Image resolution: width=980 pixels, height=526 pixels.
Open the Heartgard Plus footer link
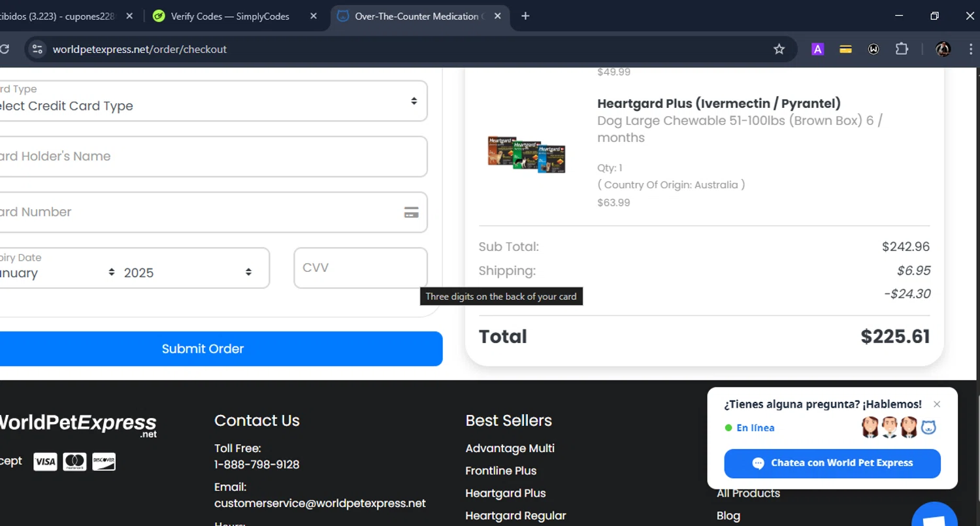click(x=505, y=493)
